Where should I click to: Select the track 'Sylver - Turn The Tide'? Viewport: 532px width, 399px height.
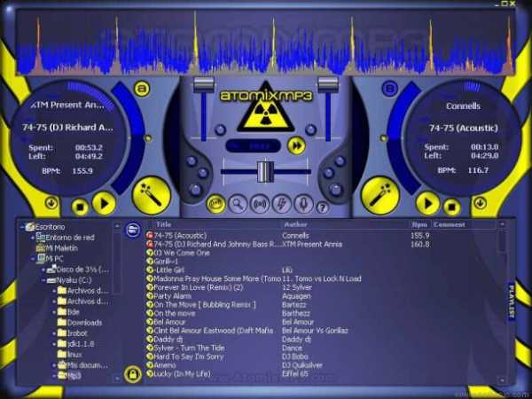[189, 348]
